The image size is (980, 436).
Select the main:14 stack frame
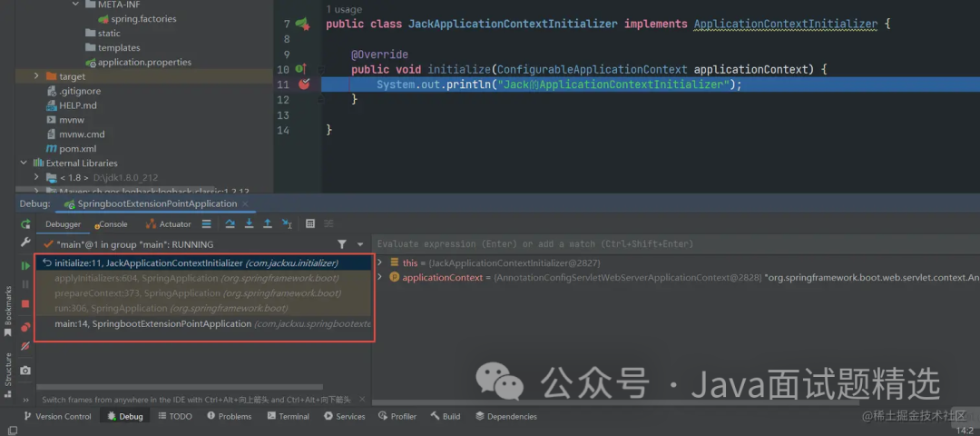point(203,324)
